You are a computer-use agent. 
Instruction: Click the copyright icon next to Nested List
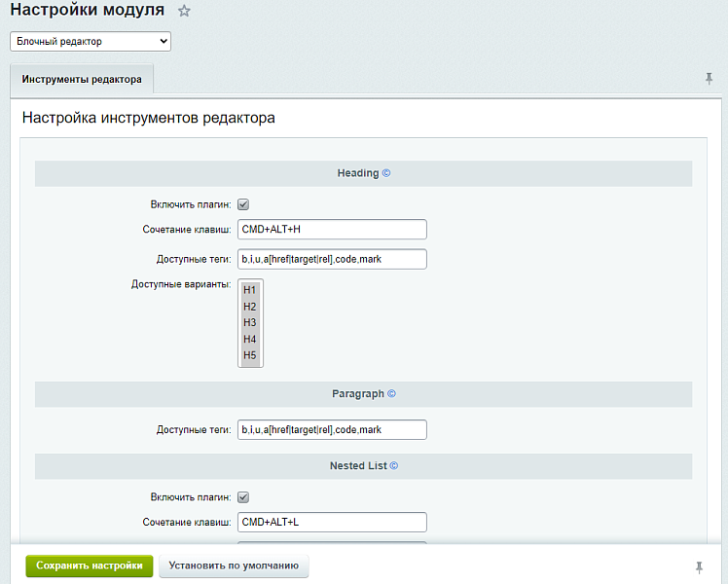coord(393,466)
